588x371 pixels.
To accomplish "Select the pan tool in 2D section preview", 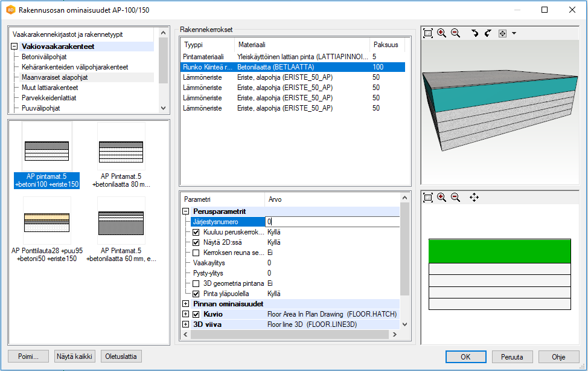I will click(474, 198).
